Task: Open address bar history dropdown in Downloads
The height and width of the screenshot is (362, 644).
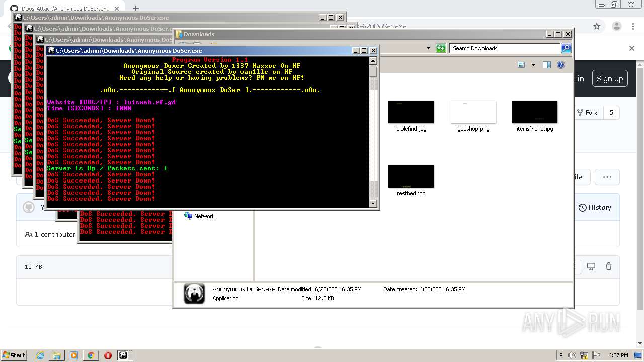Action: click(428, 48)
